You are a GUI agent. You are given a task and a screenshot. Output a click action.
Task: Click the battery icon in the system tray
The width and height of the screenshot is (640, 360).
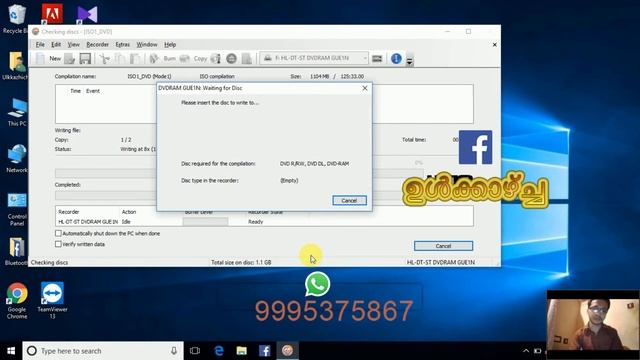coord(538,351)
